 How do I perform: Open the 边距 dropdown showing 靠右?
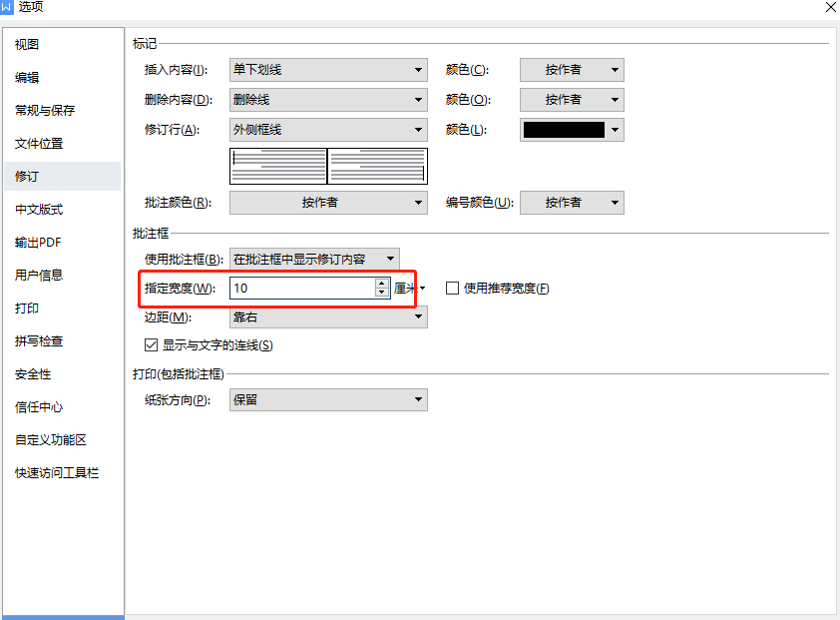327,315
